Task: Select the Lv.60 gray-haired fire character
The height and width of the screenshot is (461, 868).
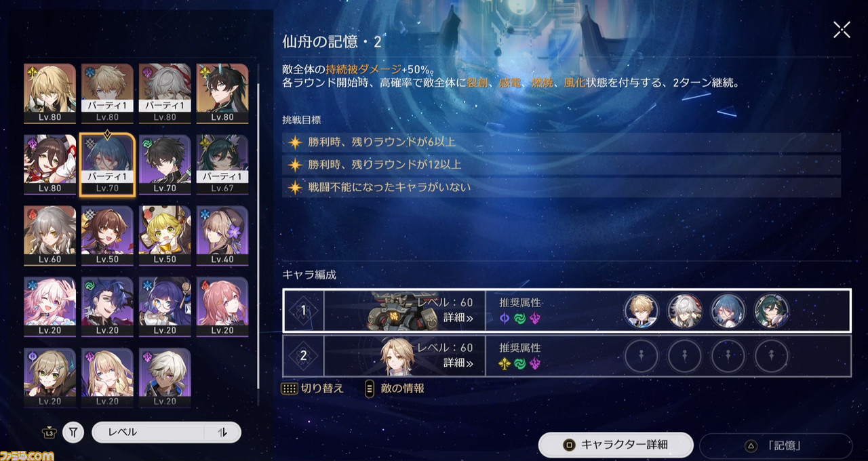Action: pyautogui.click(x=50, y=235)
